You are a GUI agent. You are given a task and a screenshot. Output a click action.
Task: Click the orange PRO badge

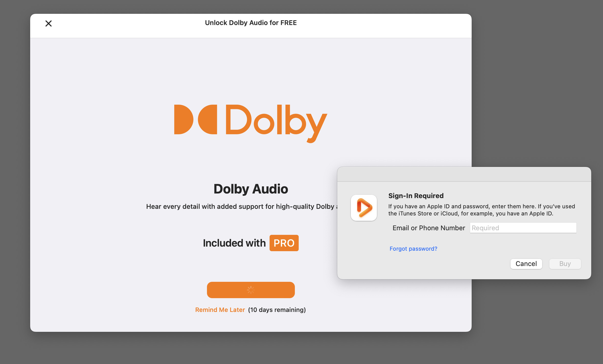[284, 243]
